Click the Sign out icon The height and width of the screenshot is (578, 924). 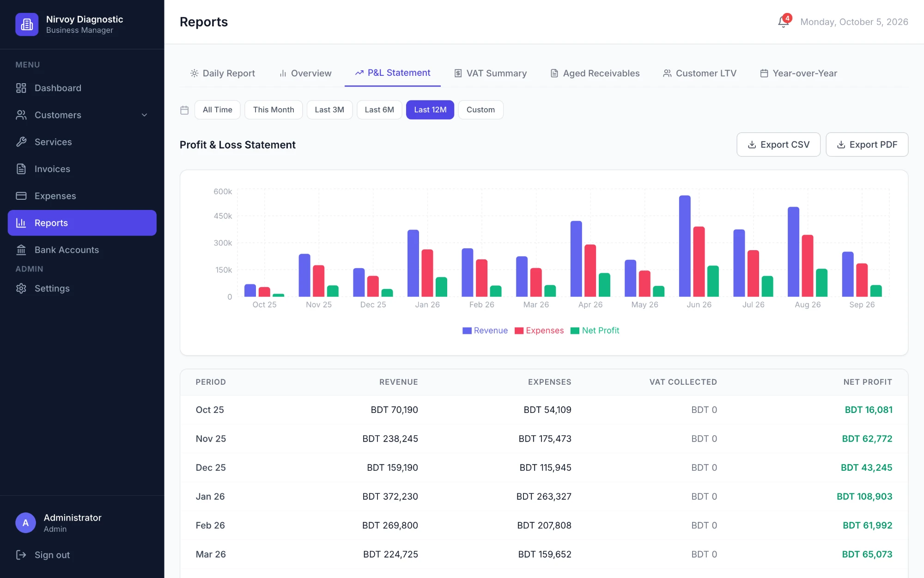(21, 554)
